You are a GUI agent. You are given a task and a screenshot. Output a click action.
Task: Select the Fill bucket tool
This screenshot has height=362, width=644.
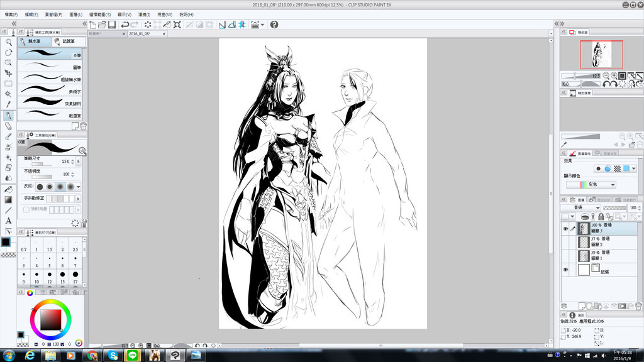pos(8,189)
